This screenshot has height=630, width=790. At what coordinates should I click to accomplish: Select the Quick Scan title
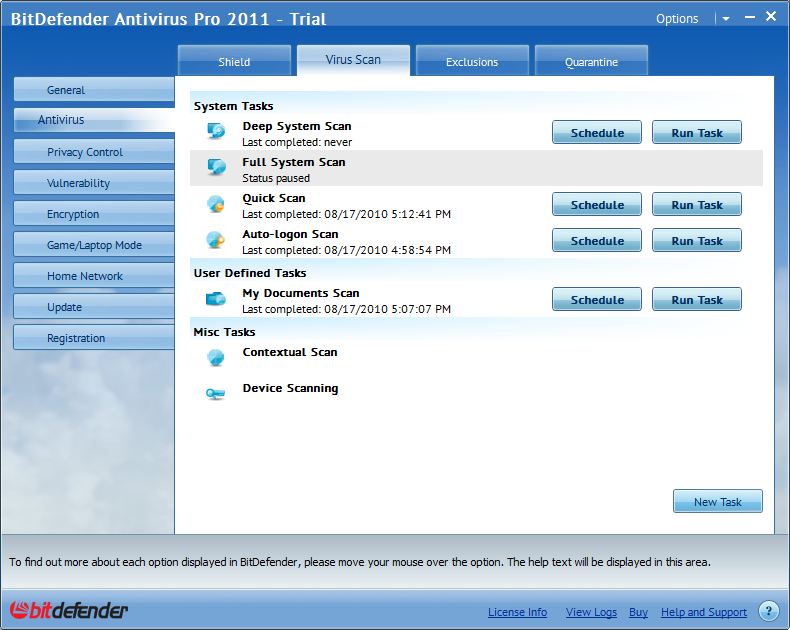(x=274, y=198)
